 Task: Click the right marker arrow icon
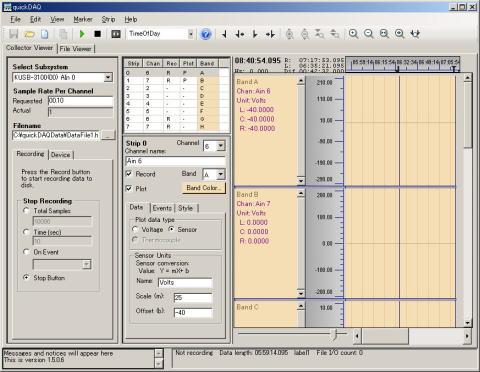(255, 34)
